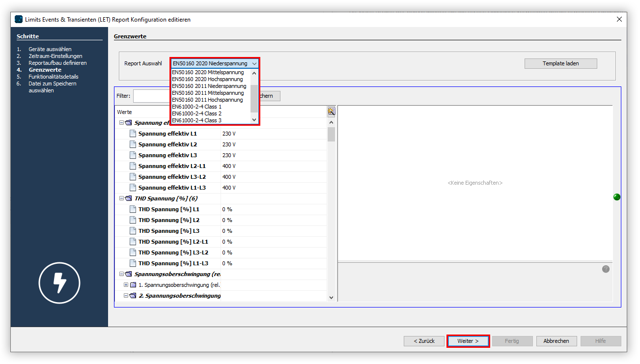Viewport: 640px width, 364px height.
Task: Click the page icon beside THD Spannung [%] L3
Action: [133, 231]
